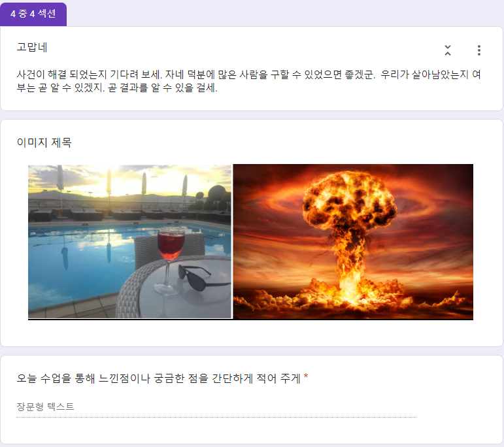Click the section title 고맙네

point(32,47)
